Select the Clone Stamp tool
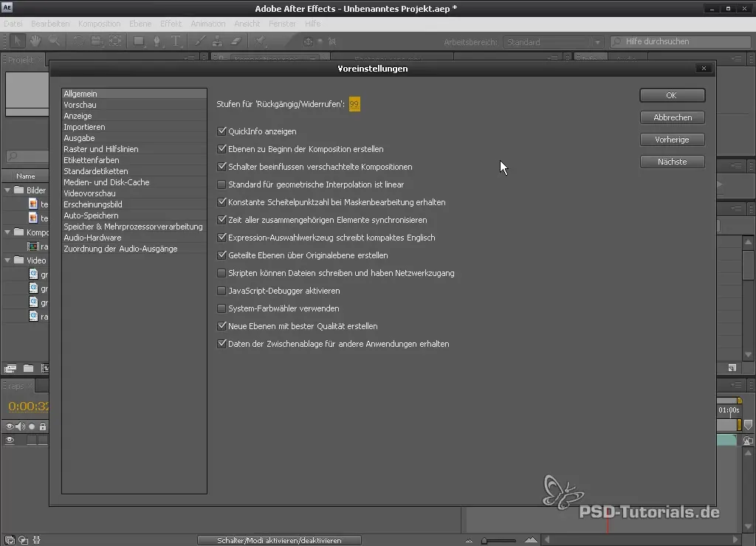 (218, 41)
